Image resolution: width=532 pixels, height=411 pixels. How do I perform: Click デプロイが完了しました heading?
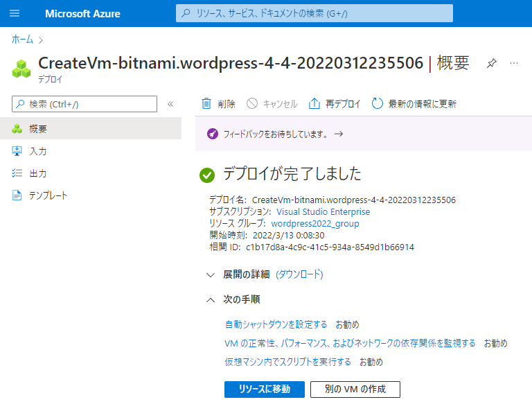(x=292, y=174)
